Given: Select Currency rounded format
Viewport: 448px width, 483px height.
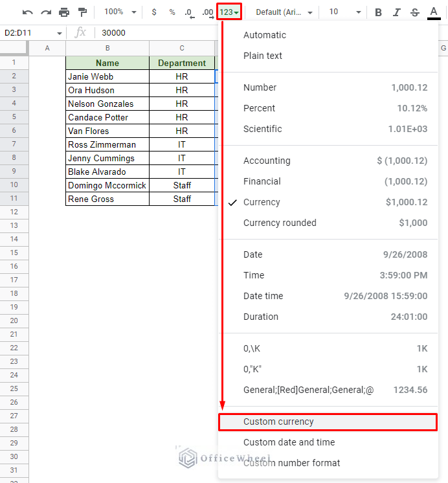Looking at the screenshot, I should point(328,223).
